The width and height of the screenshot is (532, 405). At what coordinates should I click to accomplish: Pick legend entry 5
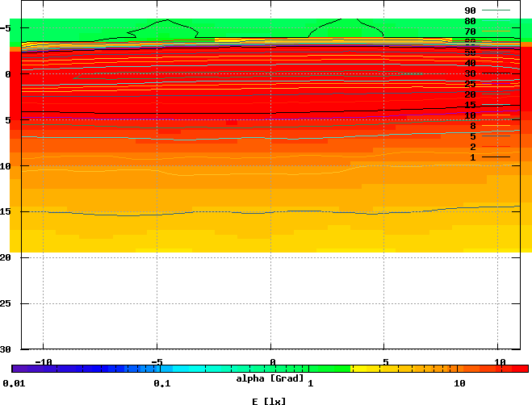pos(472,136)
